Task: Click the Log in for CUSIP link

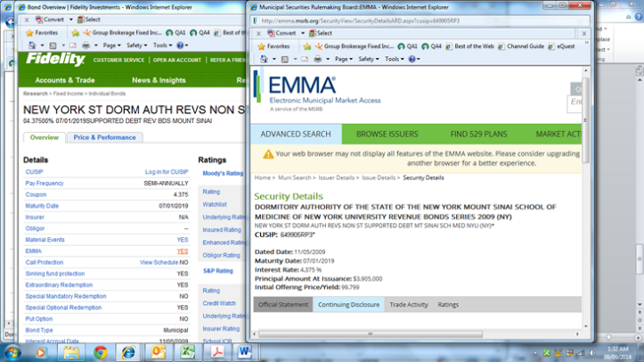Action: 167,171
